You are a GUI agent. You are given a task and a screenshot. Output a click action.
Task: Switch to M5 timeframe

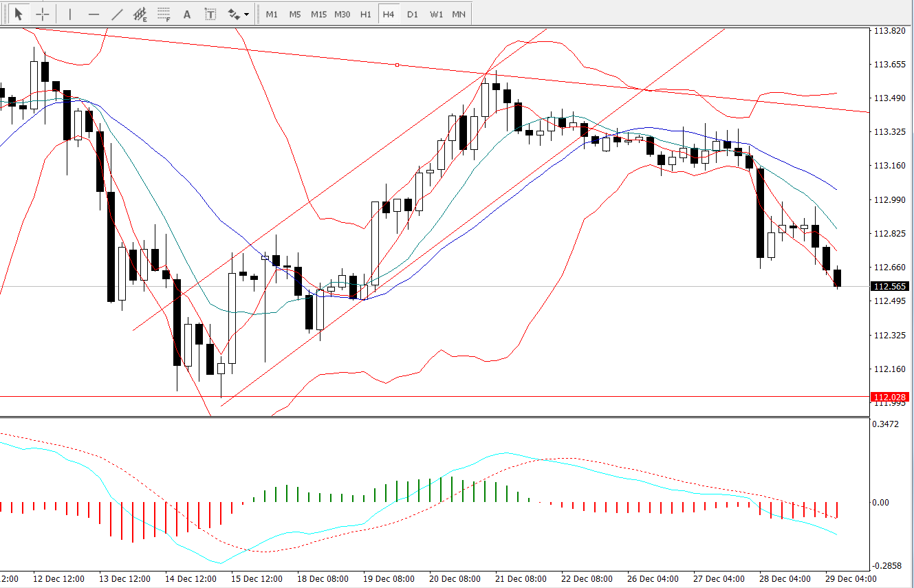coord(295,14)
